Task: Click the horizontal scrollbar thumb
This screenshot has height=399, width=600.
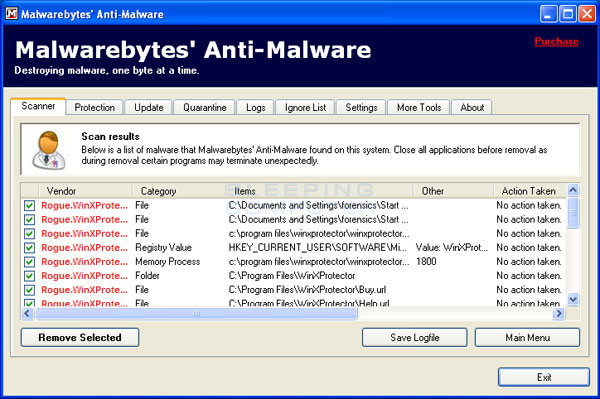Action: tap(196, 314)
